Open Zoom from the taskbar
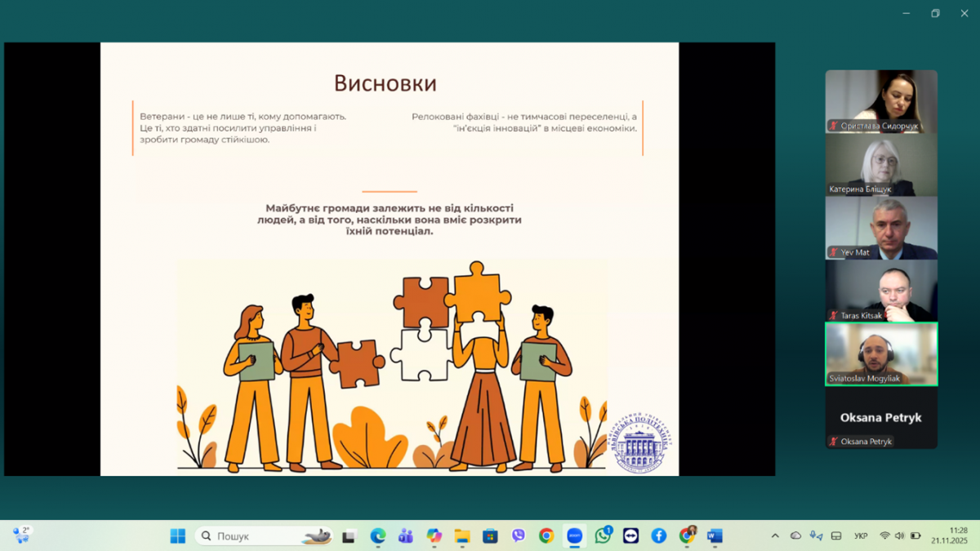Viewport: 980px width, 551px height. [x=574, y=536]
